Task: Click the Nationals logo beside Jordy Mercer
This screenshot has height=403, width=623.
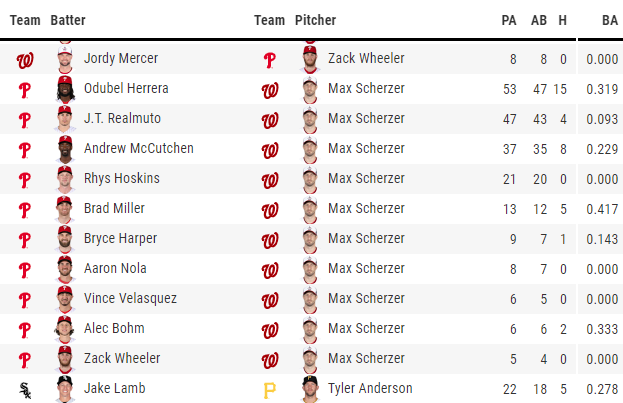Action: (x=25, y=59)
